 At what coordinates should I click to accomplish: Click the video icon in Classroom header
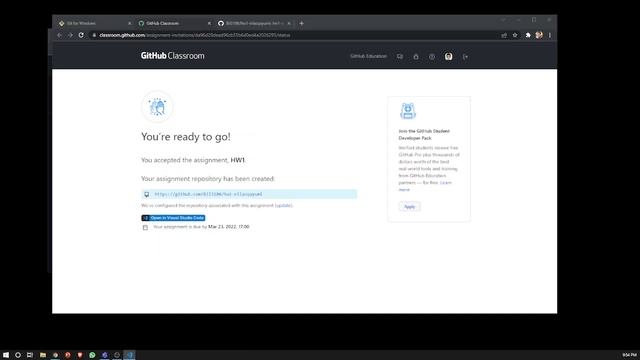click(400, 56)
